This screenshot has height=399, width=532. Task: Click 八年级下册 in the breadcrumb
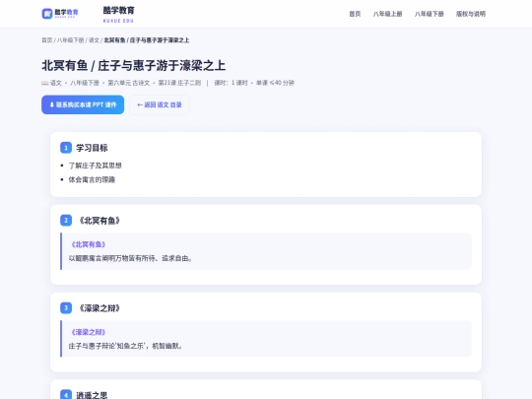pyautogui.click(x=70, y=40)
